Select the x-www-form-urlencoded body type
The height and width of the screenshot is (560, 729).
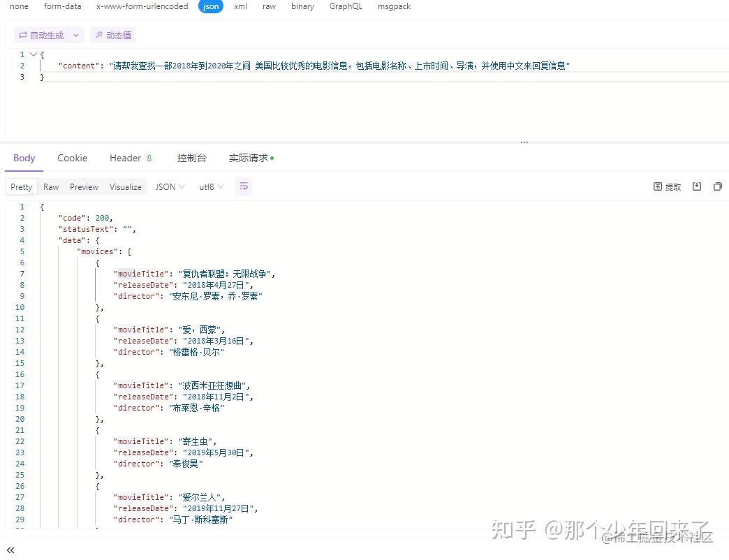[x=142, y=6]
